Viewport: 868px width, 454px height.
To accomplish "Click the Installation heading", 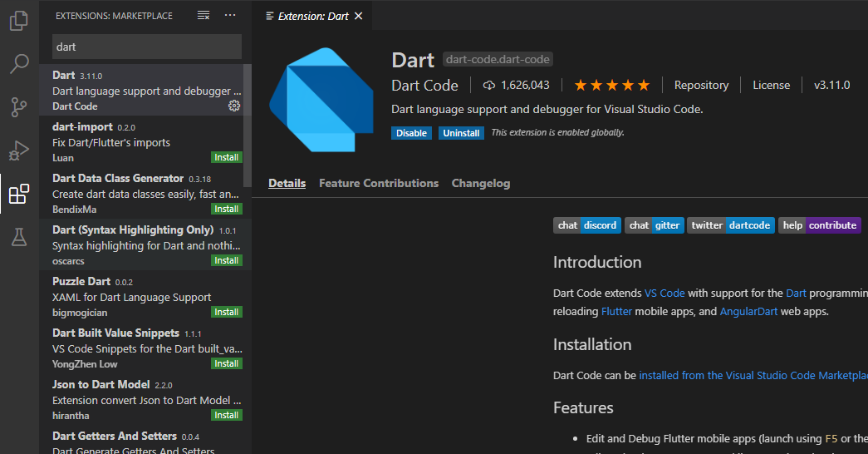I will click(591, 344).
